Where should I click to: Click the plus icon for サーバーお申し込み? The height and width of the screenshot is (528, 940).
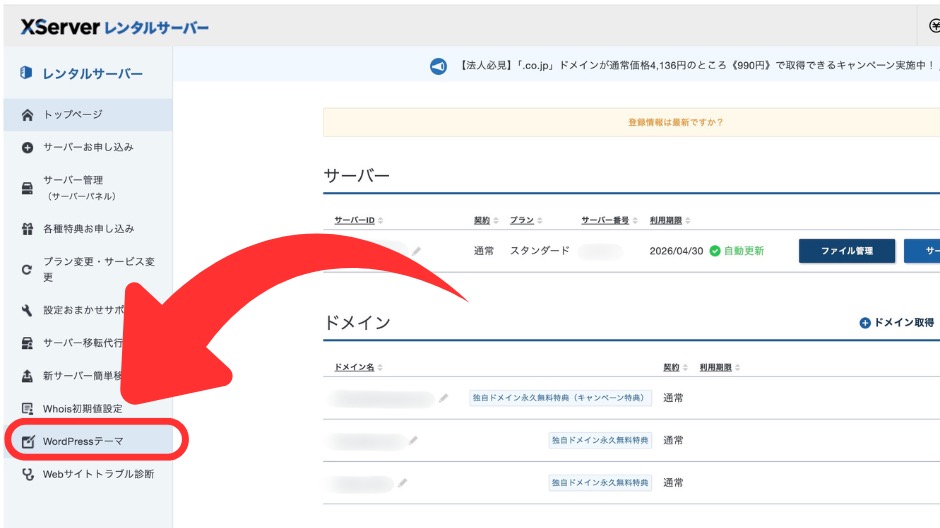tap(27, 147)
